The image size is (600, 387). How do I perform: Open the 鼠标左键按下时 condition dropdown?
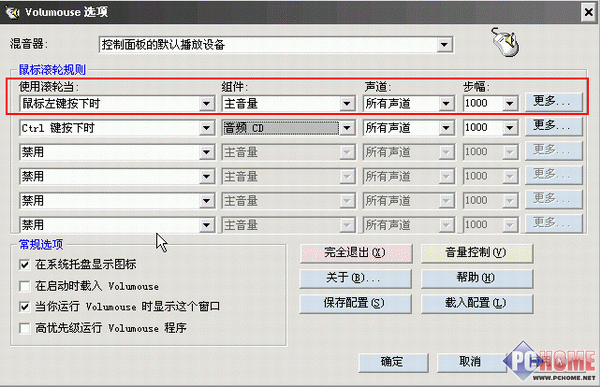click(x=207, y=103)
